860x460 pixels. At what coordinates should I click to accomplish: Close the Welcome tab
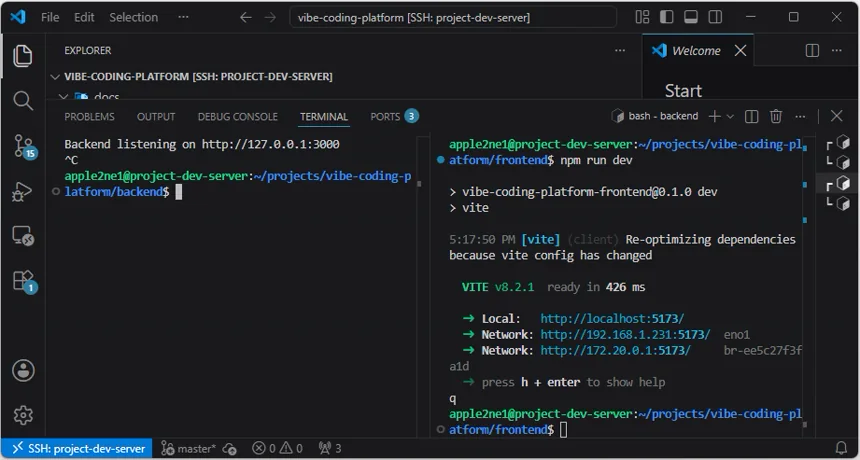click(x=740, y=50)
